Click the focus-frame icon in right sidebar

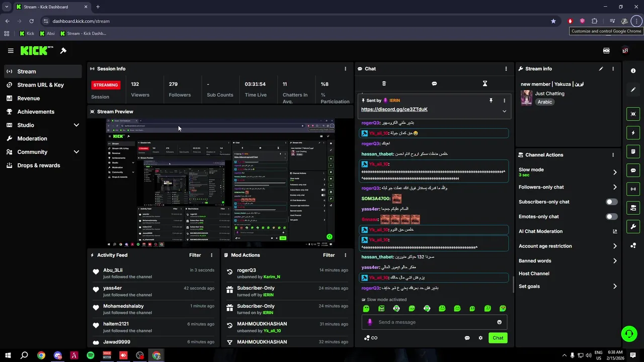[x=633, y=114]
